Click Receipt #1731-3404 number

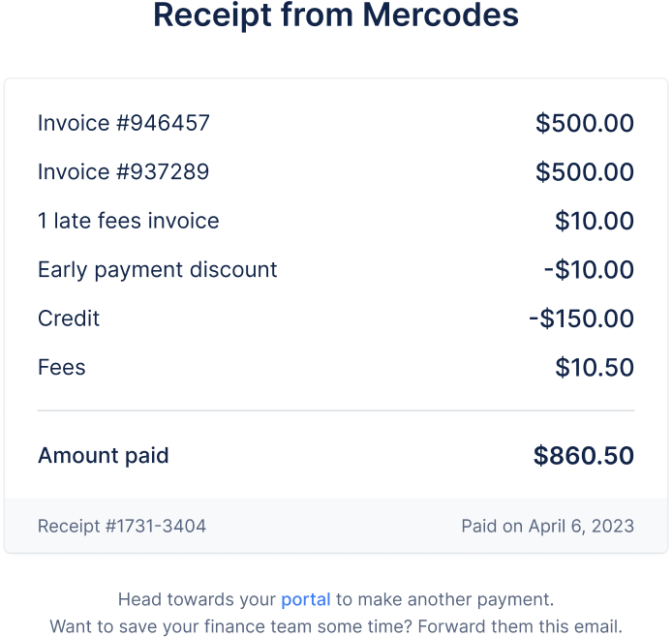click(122, 526)
